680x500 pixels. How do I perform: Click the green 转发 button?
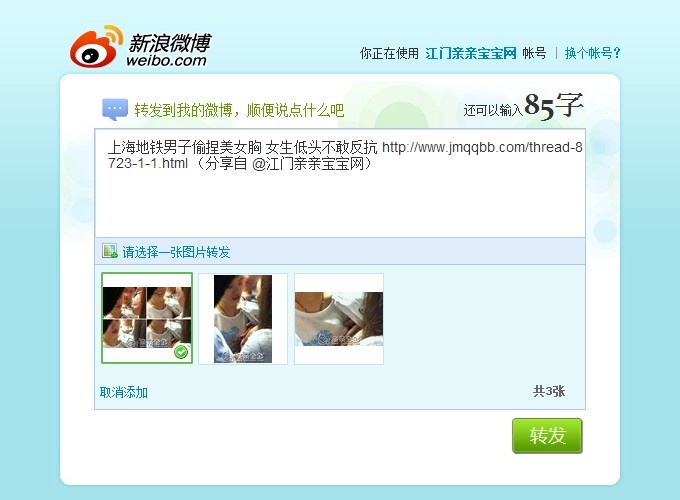[x=547, y=435]
